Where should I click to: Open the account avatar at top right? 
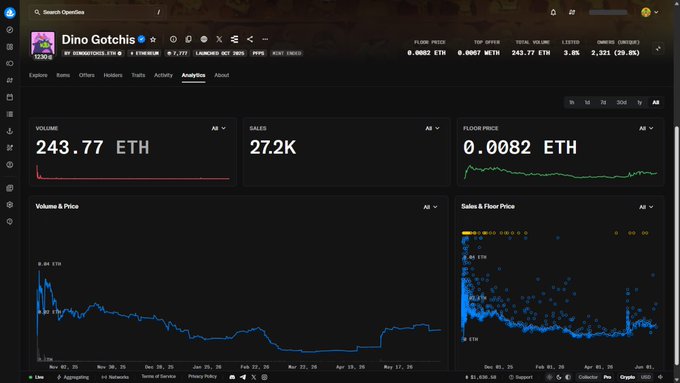click(x=646, y=12)
